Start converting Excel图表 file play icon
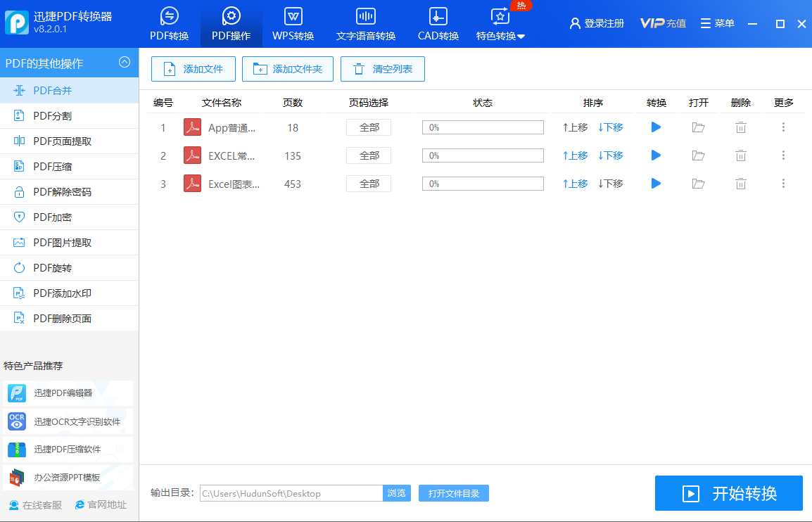The image size is (812, 522). 656,183
